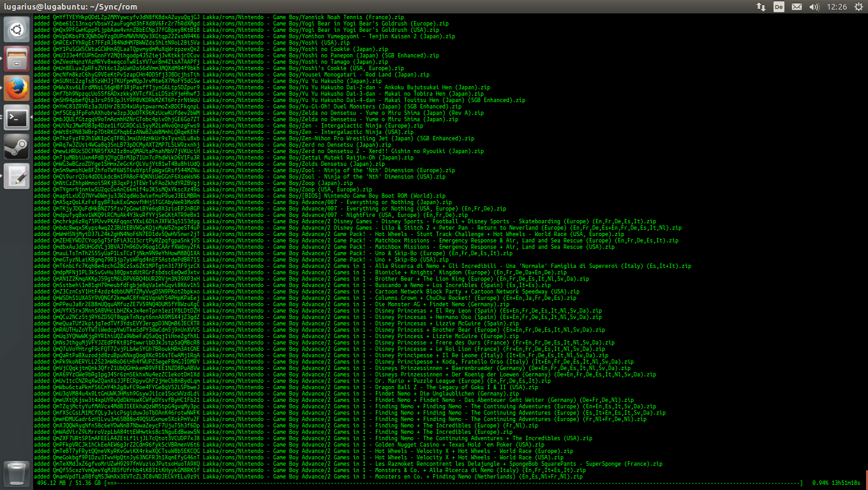868x490 pixels.
Task: Click the Disney Princesas + El Rey Leon line
Action: [318, 311]
